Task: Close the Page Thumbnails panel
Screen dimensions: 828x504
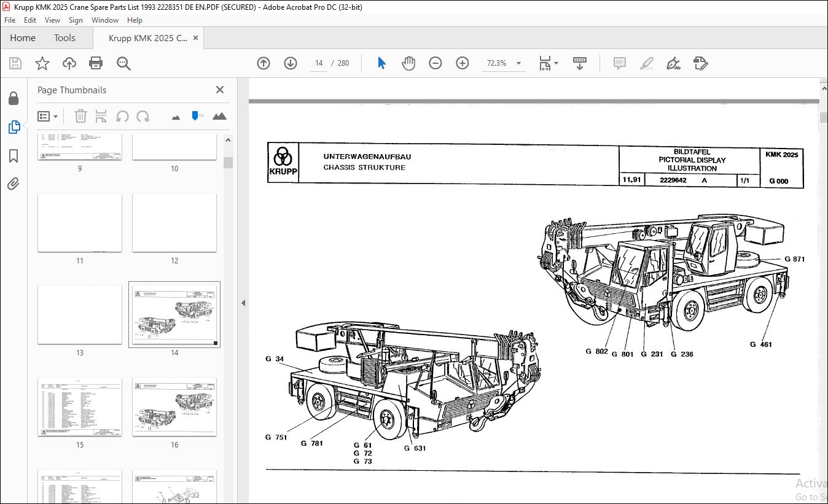Action: [220, 90]
